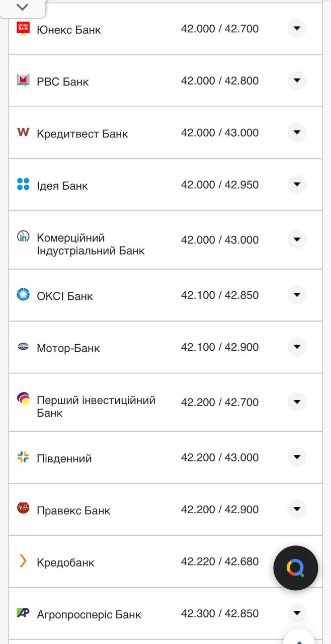Expand rate details for Мотор-Банк
The height and width of the screenshot is (644, 331).
click(x=297, y=347)
